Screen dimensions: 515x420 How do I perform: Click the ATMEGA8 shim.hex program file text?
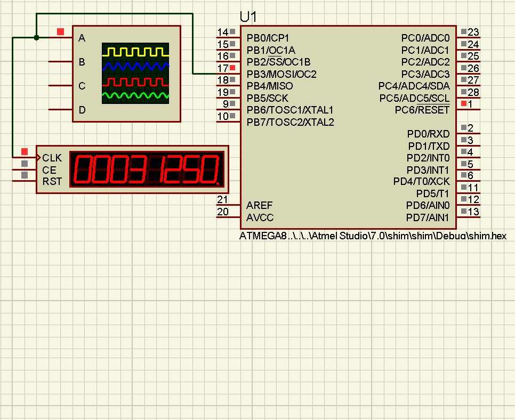tap(373, 236)
